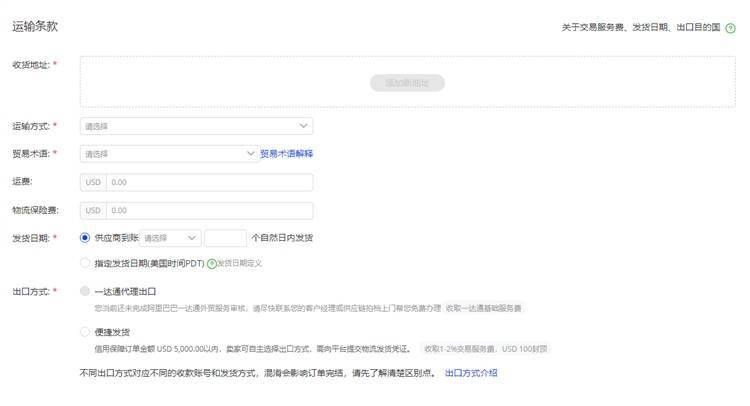
Task: Click 关于交易服务费、发货日期、出口目的国 help text
Action: [641, 27]
